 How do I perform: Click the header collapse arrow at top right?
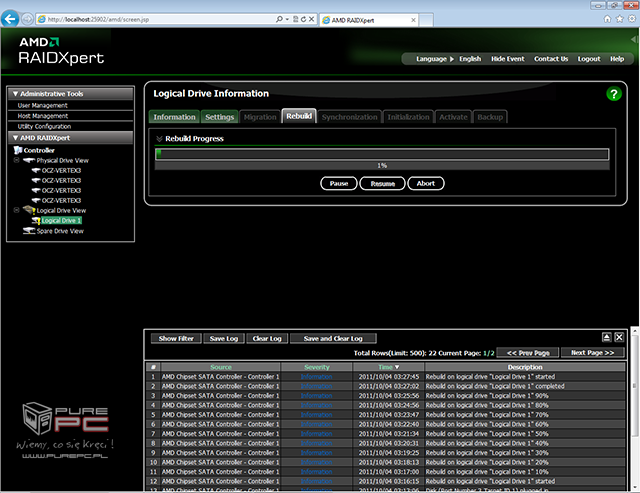634,40
